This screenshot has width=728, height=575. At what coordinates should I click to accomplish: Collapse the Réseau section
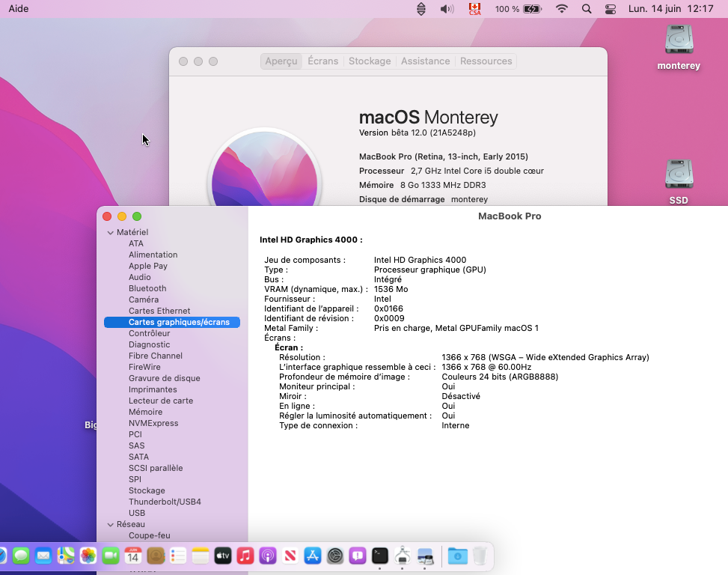tap(111, 524)
